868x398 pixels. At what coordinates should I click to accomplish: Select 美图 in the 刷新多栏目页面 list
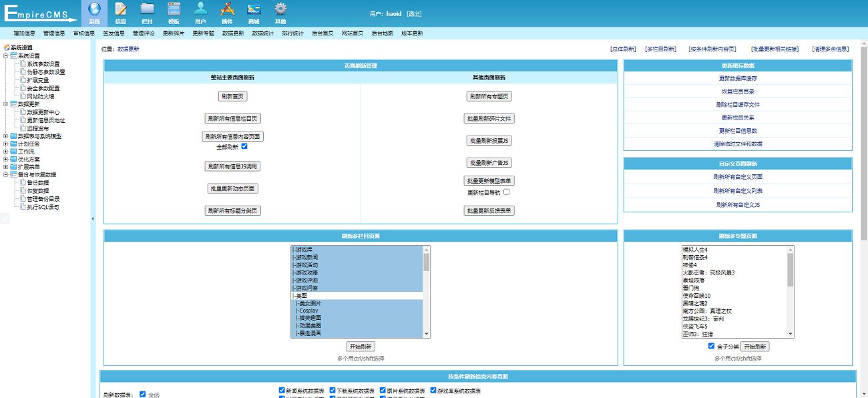click(357, 296)
